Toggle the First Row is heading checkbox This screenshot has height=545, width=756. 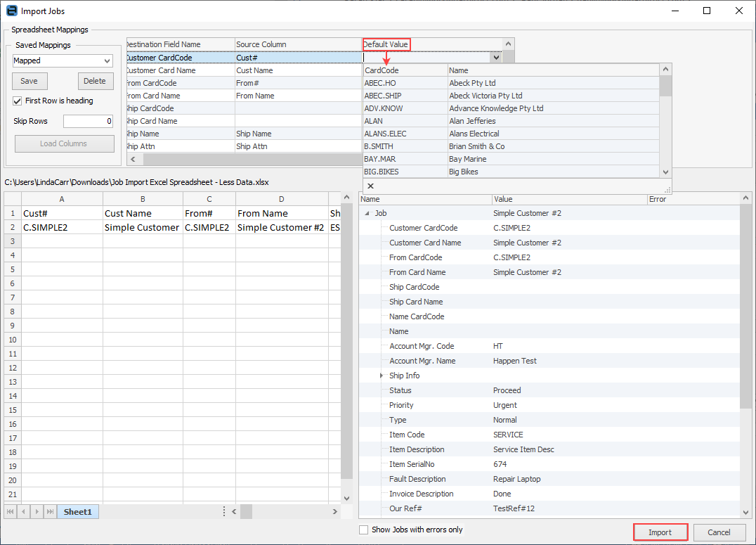click(18, 101)
